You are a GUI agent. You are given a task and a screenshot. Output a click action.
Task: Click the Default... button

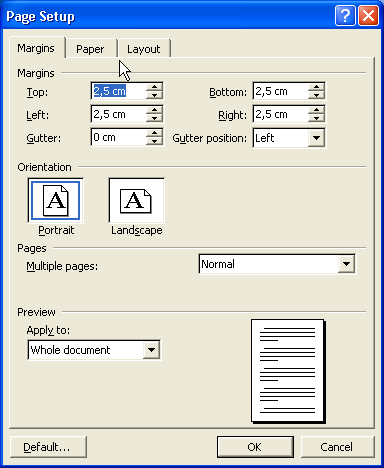click(48, 447)
